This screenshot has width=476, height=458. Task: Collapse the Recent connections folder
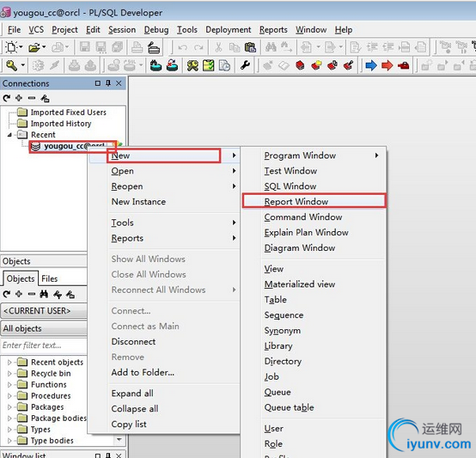tap(9, 135)
